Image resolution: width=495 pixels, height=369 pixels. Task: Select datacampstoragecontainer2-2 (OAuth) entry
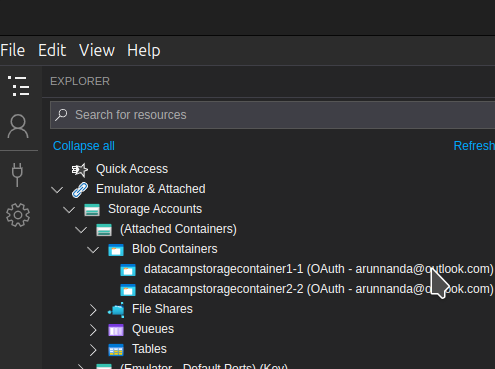tap(319, 289)
